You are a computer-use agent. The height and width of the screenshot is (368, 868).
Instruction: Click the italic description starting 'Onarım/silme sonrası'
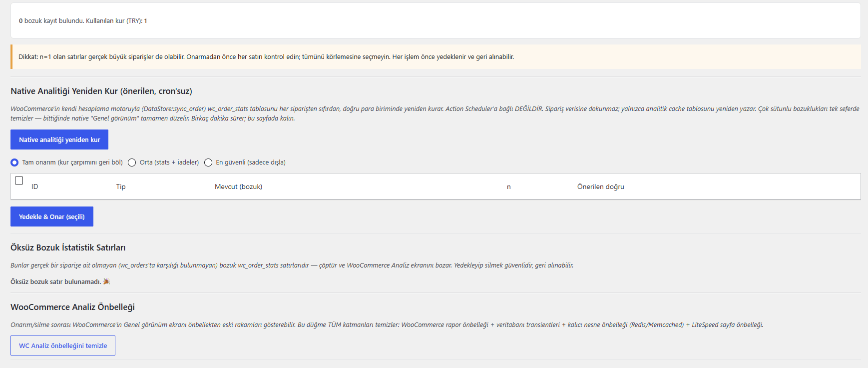(387, 324)
